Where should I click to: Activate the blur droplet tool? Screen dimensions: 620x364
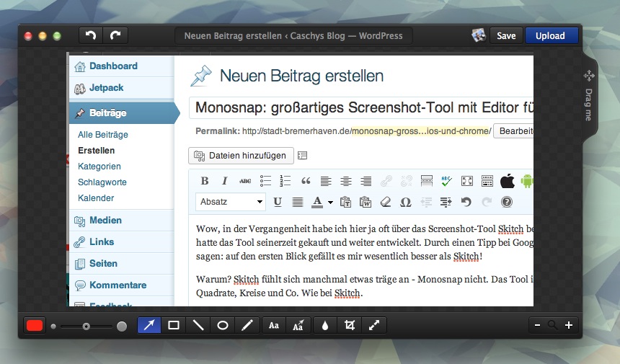tap(324, 325)
